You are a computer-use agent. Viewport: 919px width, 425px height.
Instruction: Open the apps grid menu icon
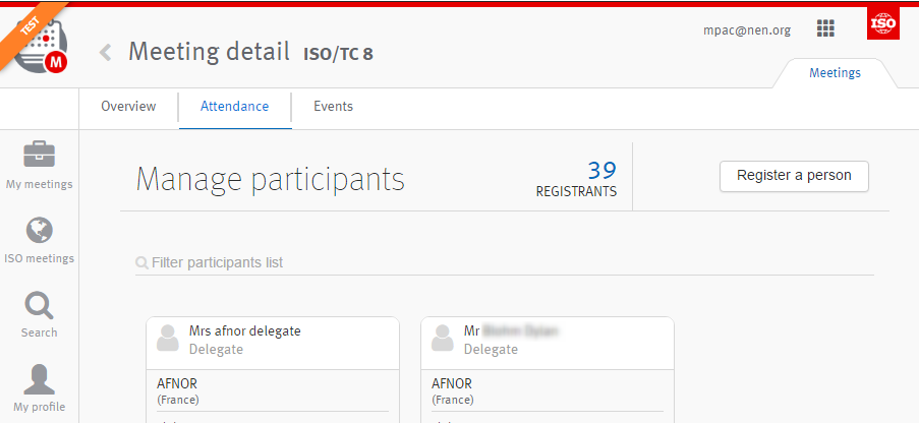825,28
